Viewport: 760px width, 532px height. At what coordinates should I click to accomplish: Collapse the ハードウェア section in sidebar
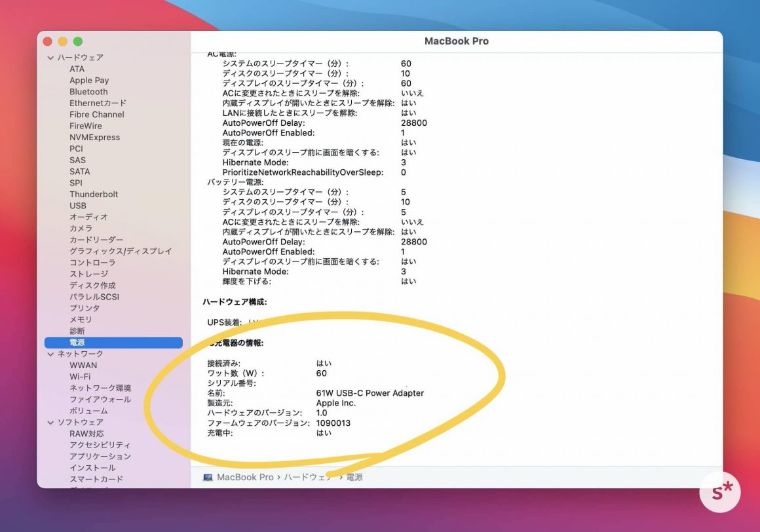pyautogui.click(x=50, y=58)
